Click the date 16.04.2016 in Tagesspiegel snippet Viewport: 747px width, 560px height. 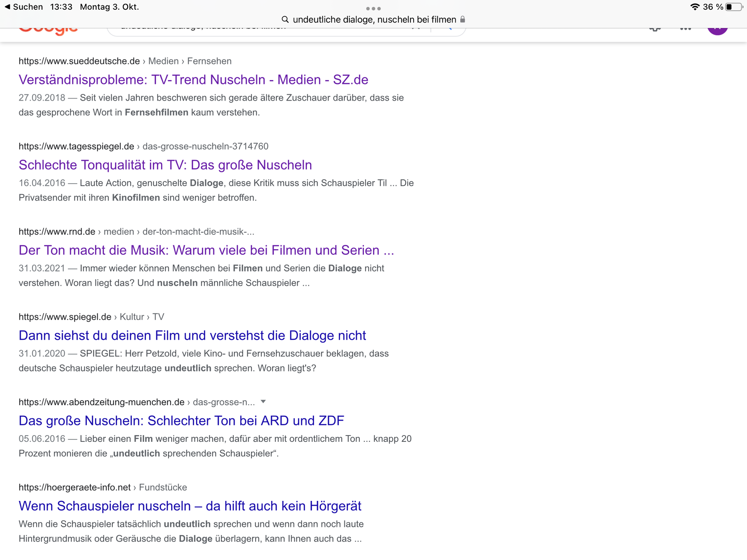42,183
